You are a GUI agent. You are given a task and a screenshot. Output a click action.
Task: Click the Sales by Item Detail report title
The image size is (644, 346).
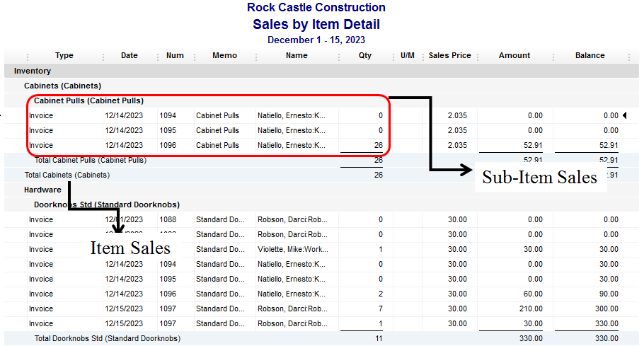pos(316,25)
